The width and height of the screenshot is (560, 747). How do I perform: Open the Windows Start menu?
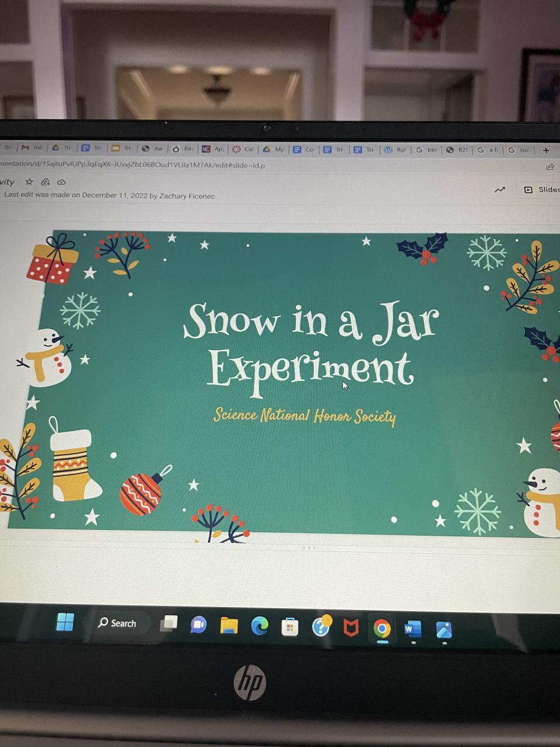(x=65, y=623)
